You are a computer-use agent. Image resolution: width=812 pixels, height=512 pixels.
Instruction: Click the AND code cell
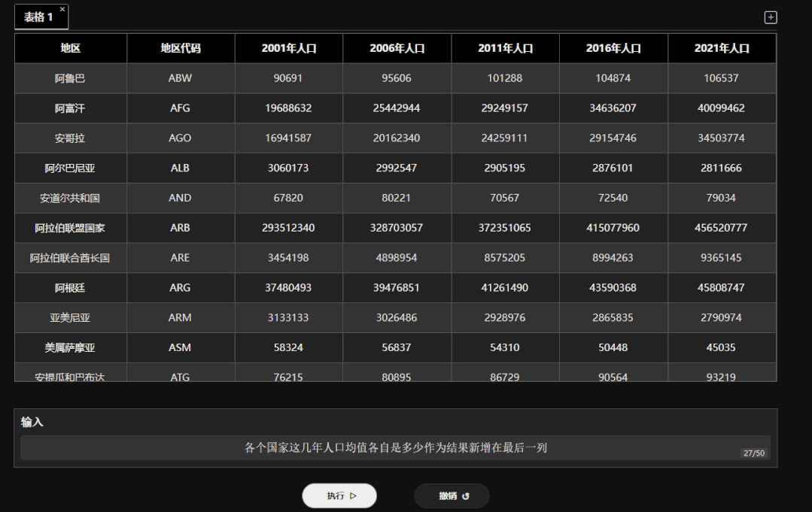[x=181, y=198]
